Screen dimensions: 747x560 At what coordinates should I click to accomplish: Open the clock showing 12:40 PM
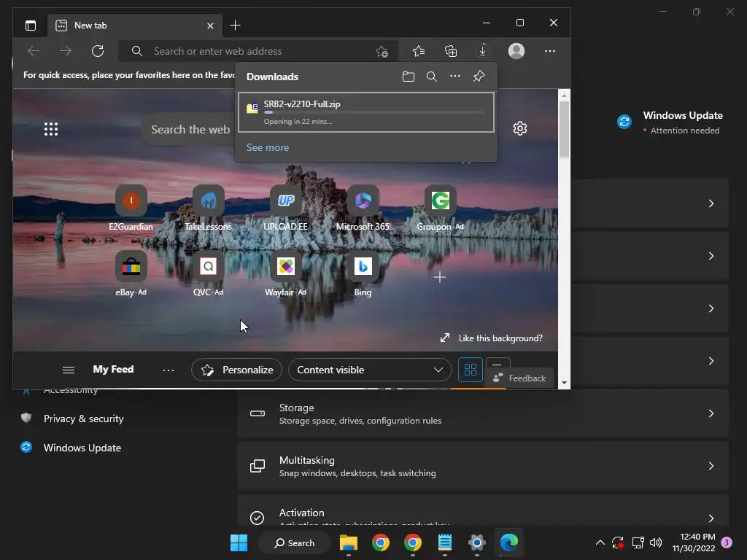click(694, 542)
